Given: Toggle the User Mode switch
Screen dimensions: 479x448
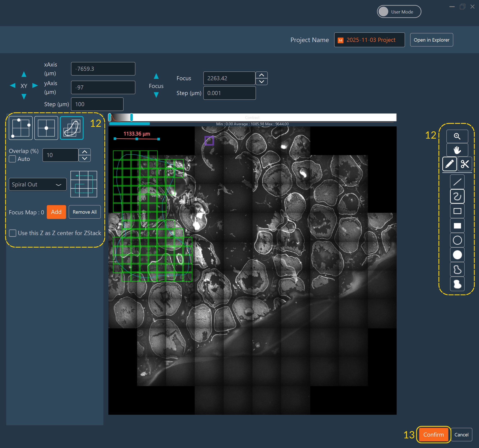Looking at the screenshot, I should [x=384, y=11].
